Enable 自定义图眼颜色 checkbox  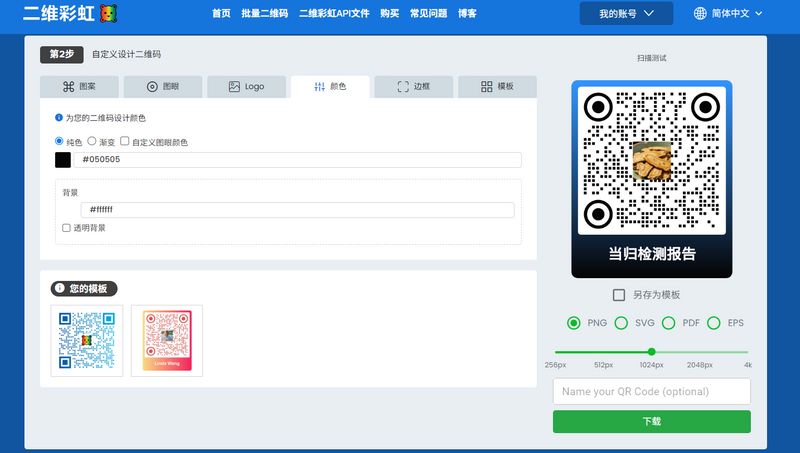tap(124, 141)
